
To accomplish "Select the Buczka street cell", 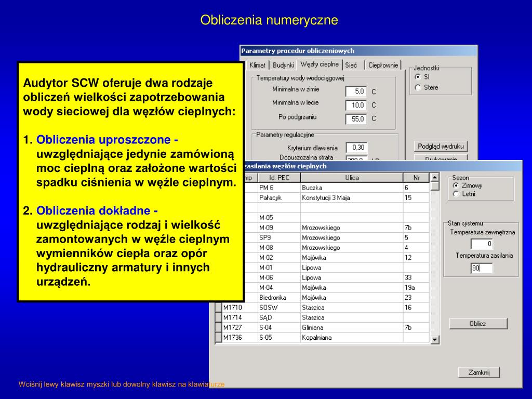I will click(352, 188).
